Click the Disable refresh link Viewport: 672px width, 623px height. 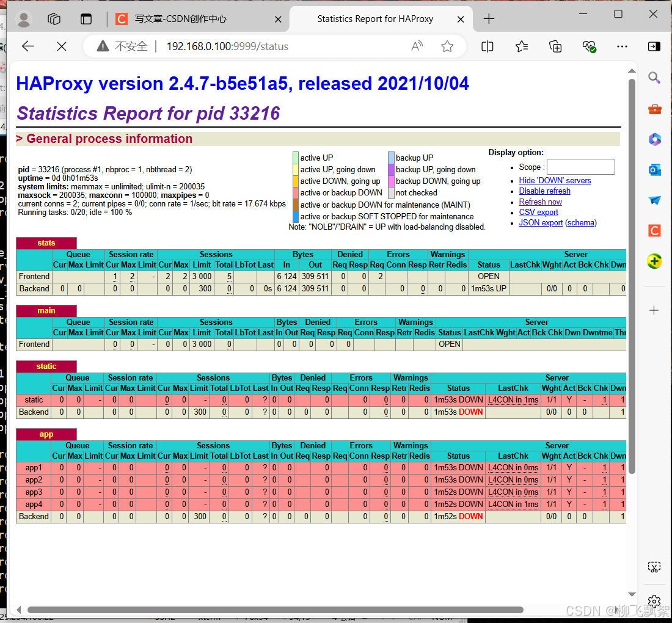point(544,191)
